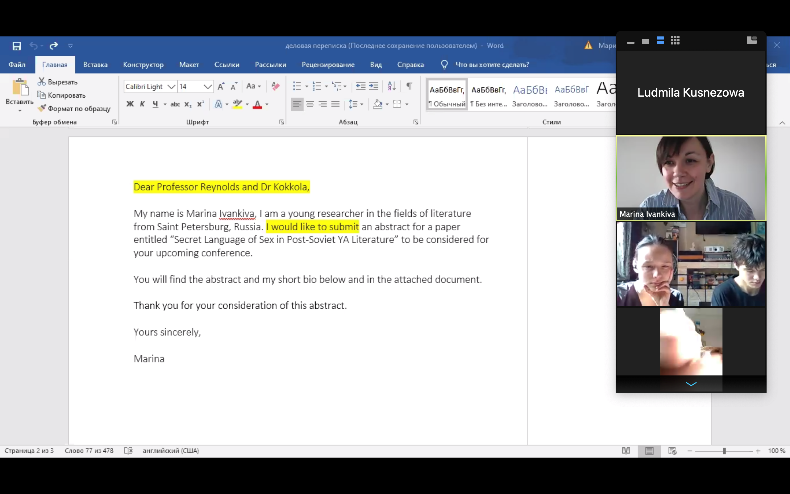The height and width of the screenshot is (494, 790).
Task: Toggle strikethrough abc formatting
Action: pos(175,104)
